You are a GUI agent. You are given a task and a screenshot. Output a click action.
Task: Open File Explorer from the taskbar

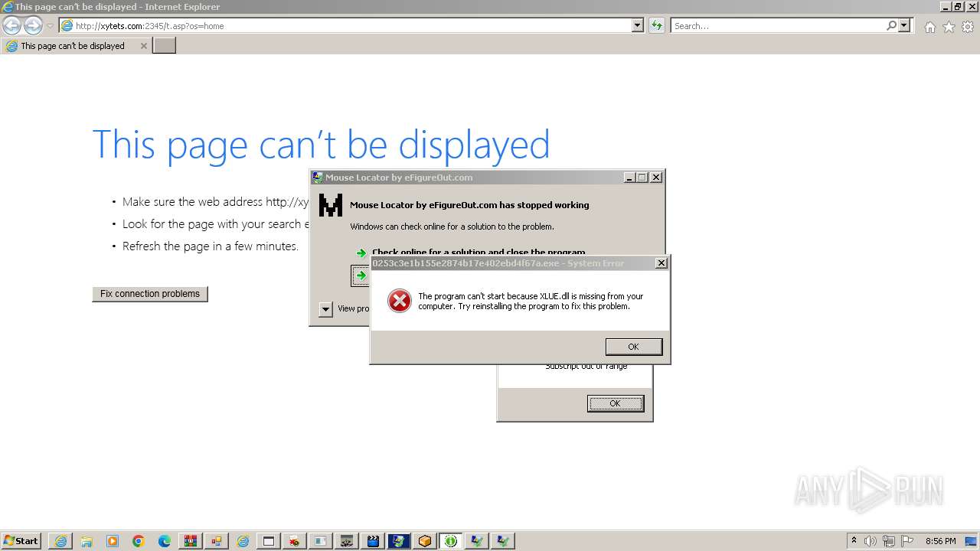(x=87, y=541)
